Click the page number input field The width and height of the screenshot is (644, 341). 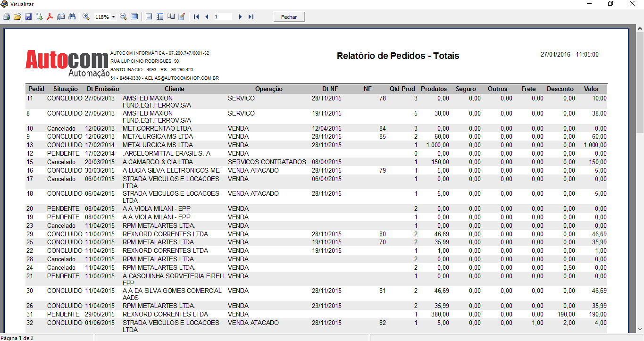[x=223, y=17]
